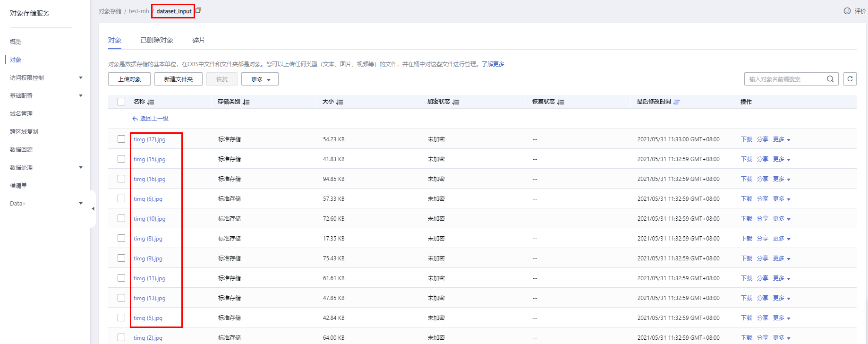The height and width of the screenshot is (344, 868).
Task: Focus the object name prefix search field
Action: click(x=785, y=79)
